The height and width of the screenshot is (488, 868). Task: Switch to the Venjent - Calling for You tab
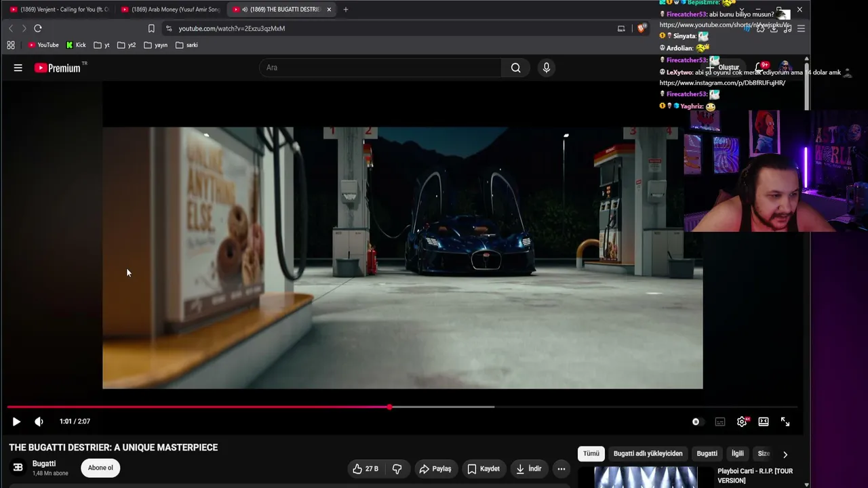coord(59,9)
